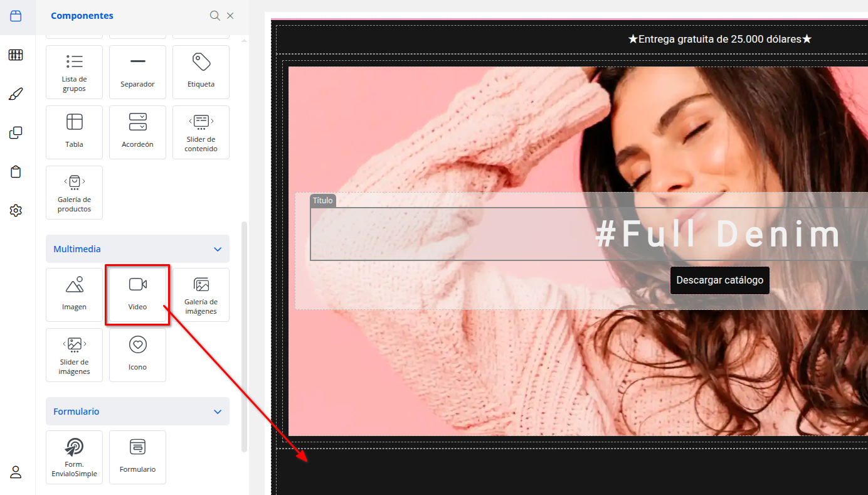Image resolution: width=868 pixels, height=495 pixels.
Task: Open the user account icon
Action: point(16,472)
